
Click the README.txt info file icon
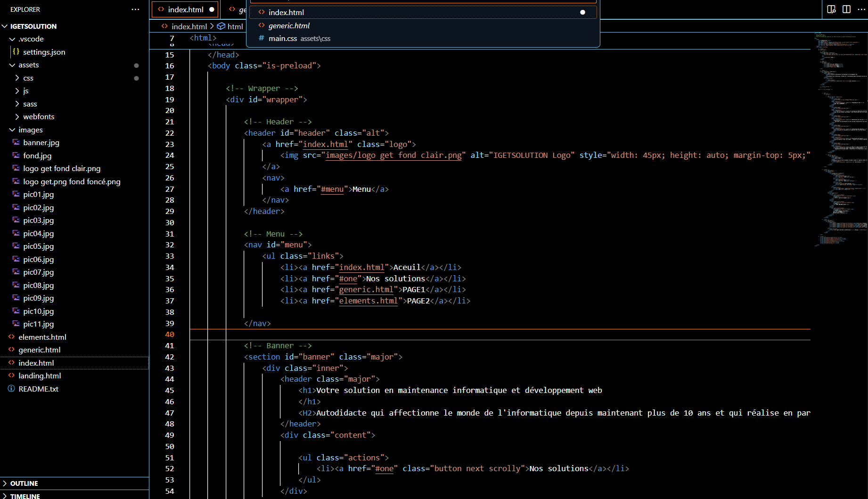click(x=11, y=389)
